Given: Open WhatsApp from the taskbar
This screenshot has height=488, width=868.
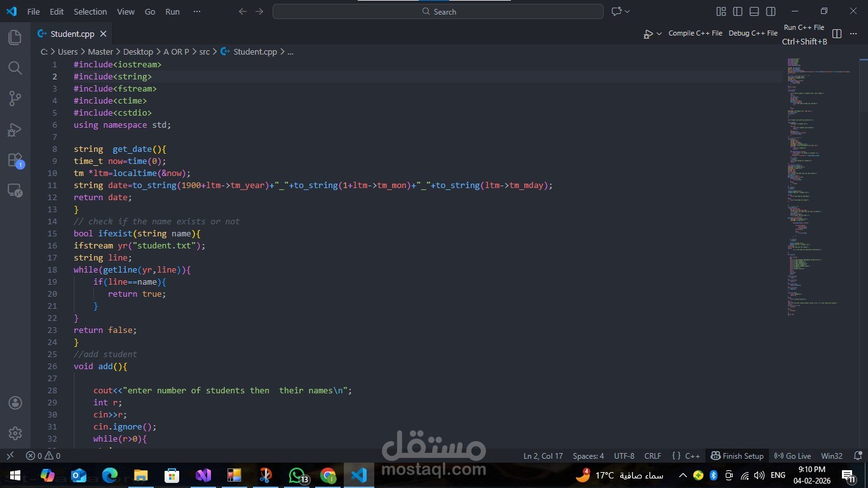Looking at the screenshot, I should 297,475.
